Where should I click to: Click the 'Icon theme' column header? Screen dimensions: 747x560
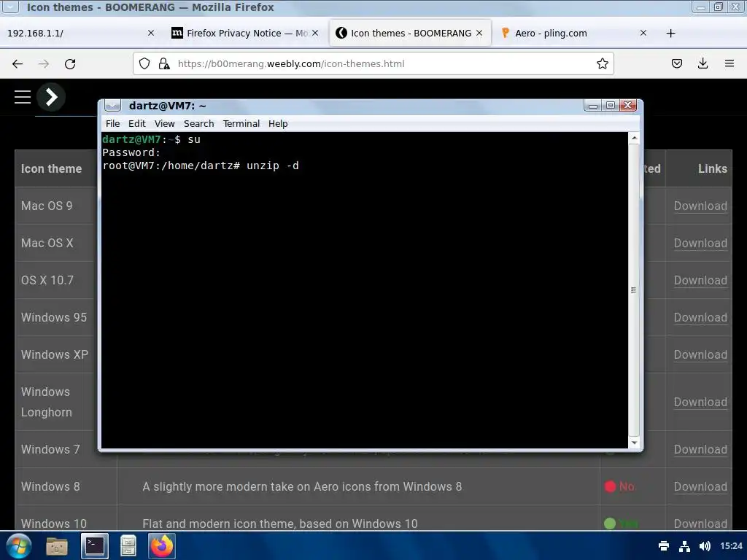tap(52, 168)
